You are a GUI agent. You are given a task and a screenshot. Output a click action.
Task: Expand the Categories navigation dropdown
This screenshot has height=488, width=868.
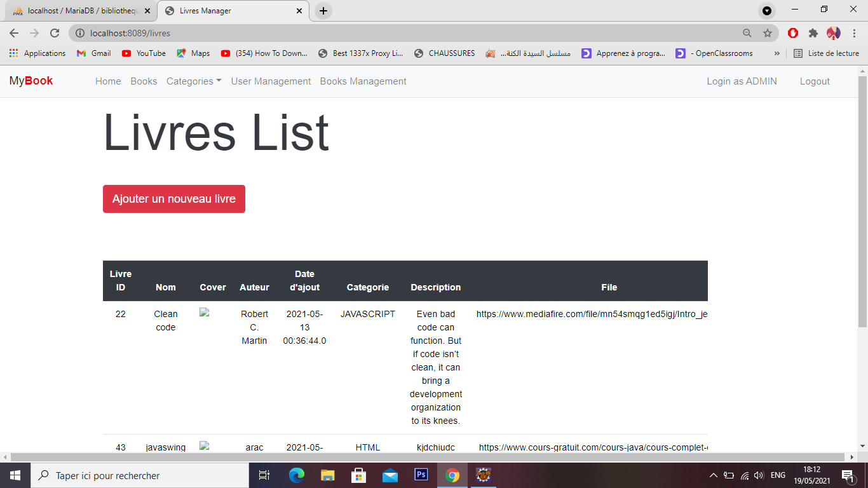point(193,81)
